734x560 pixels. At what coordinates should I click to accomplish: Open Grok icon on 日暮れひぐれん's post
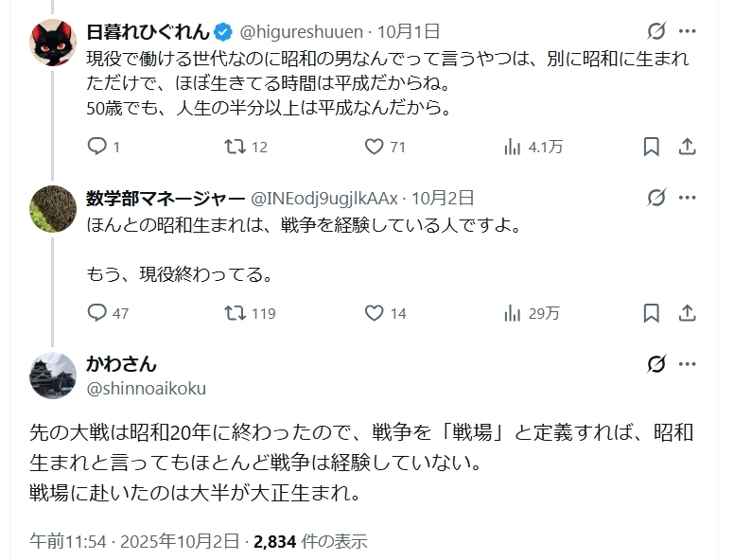coord(655,31)
